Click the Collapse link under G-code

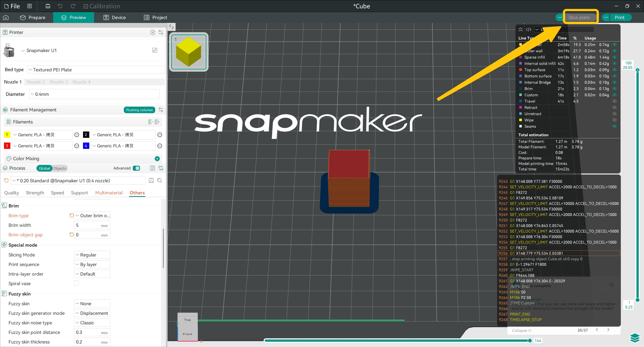click(x=521, y=330)
